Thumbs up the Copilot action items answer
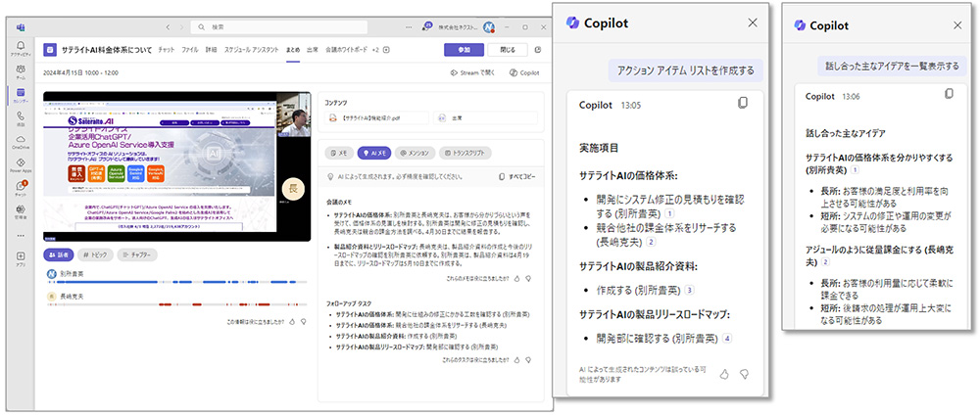Image resolution: width=980 pixels, height=416 pixels. (x=724, y=374)
